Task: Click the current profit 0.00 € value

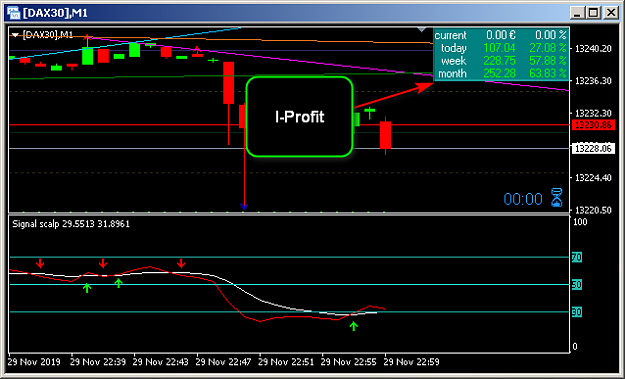Action: coord(501,35)
